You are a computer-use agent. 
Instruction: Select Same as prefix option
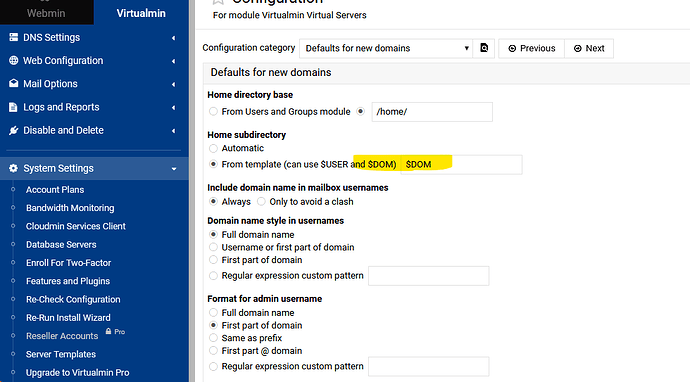click(x=213, y=338)
